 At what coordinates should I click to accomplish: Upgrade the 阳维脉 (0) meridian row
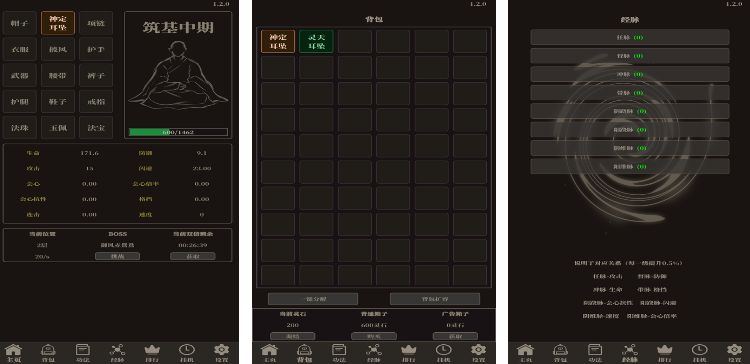[630, 166]
